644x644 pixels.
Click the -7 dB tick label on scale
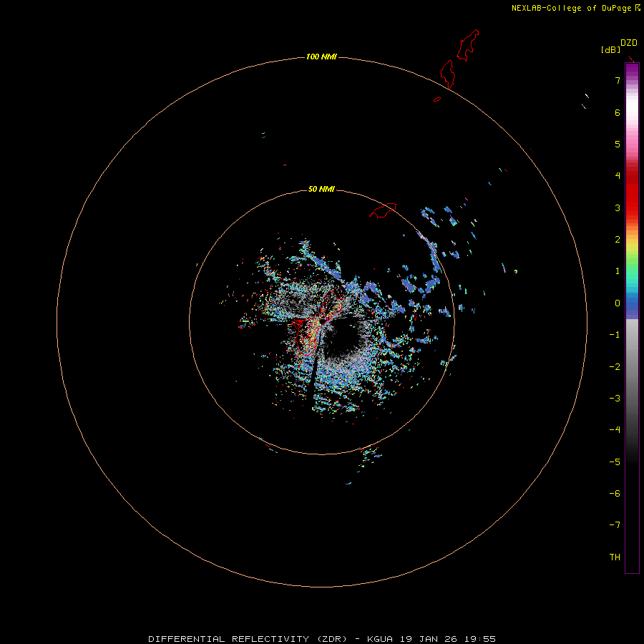[x=615, y=525]
